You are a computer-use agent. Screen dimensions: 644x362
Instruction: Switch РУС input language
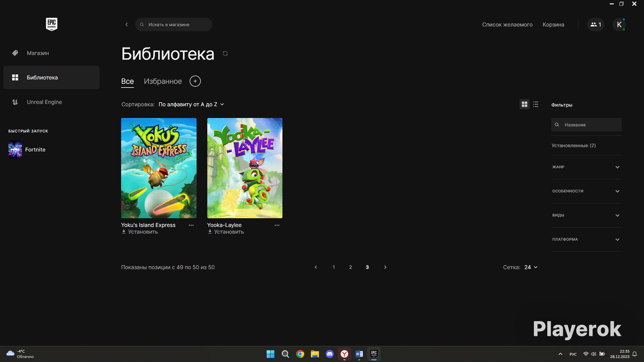573,354
